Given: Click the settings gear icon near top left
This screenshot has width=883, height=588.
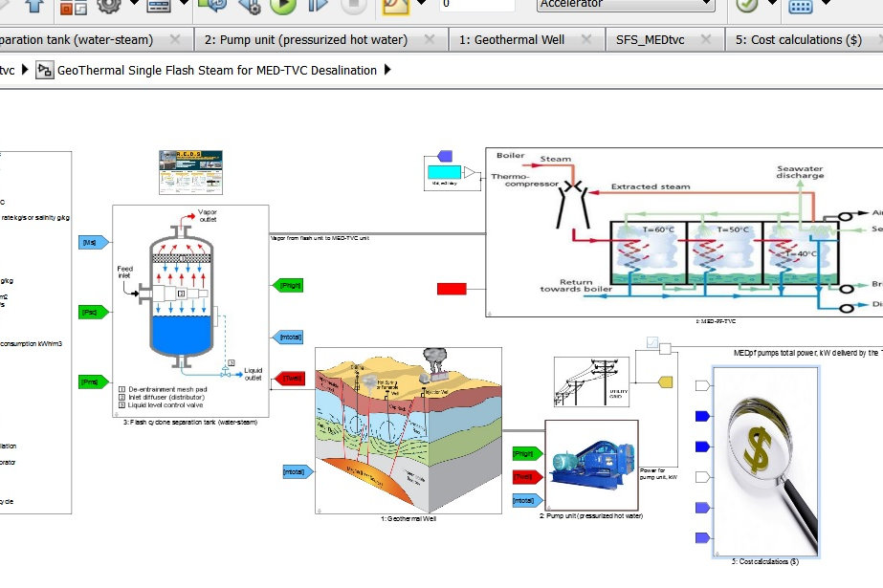Looking at the screenshot, I should point(108,8).
